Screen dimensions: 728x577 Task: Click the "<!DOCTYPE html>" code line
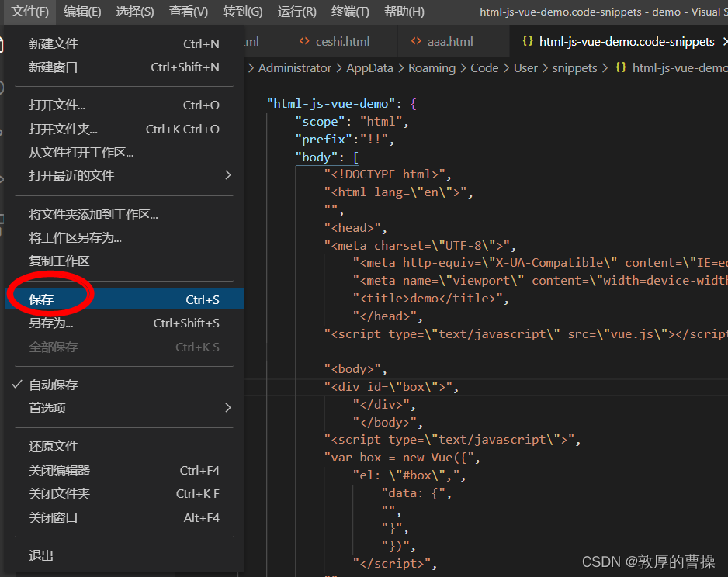[388, 174]
